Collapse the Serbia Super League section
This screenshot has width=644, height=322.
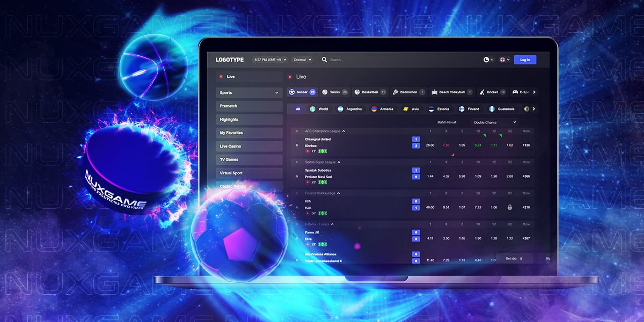coord(339,162)
